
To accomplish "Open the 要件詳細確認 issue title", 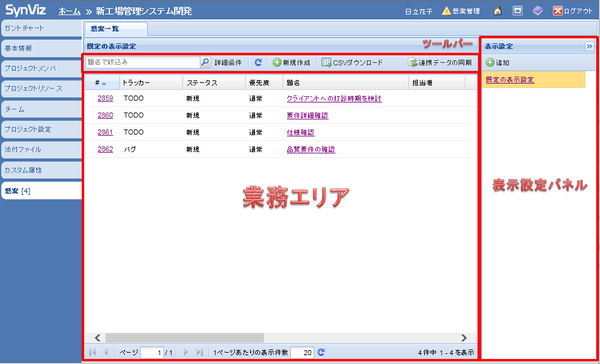I will [x=308, y=116].
